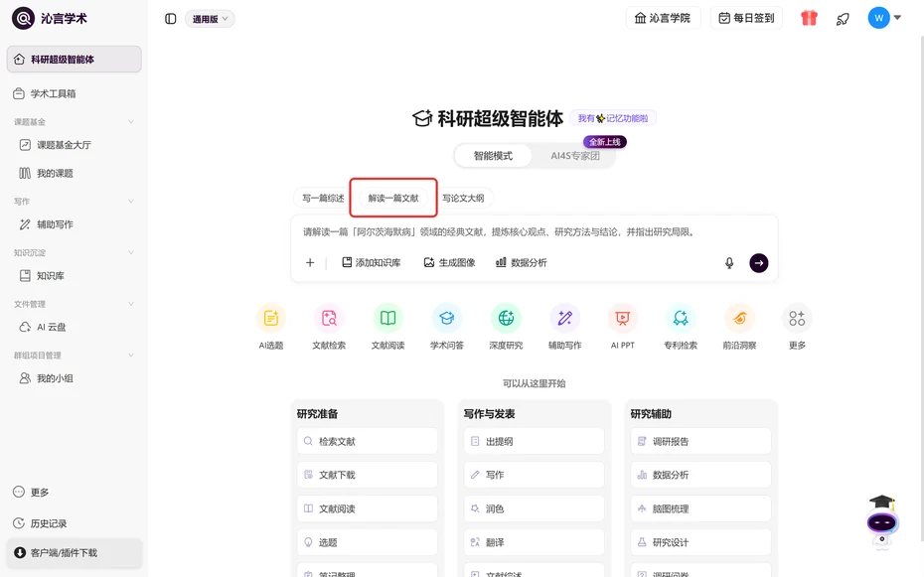
Task: Click the microphone voice input icon
Action: click(x=729, y=263)
